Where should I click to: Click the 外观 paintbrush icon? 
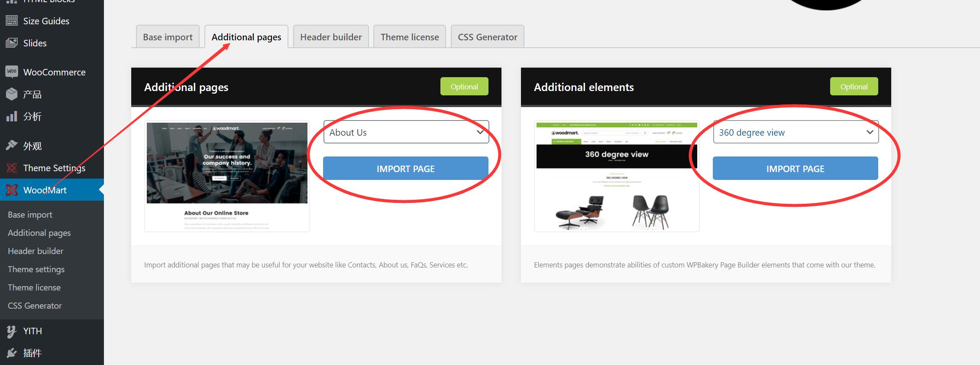pyautogui.click(x=12, y=146)
